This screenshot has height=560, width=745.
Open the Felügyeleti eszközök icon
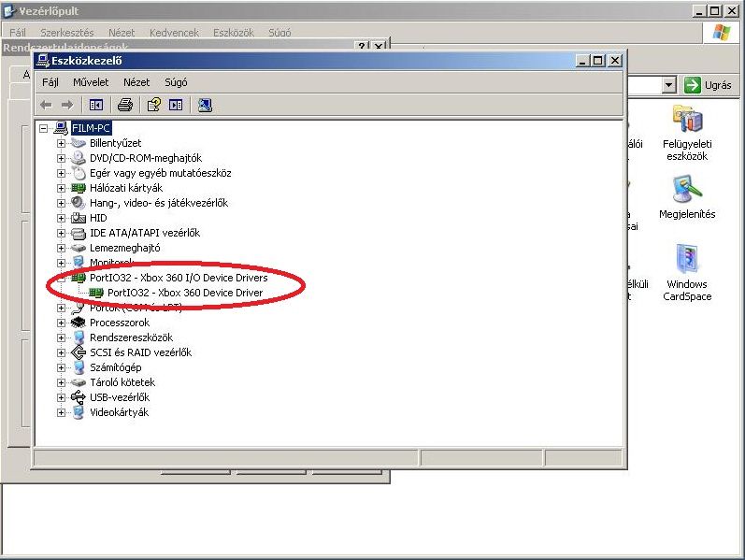coord(687,133)
